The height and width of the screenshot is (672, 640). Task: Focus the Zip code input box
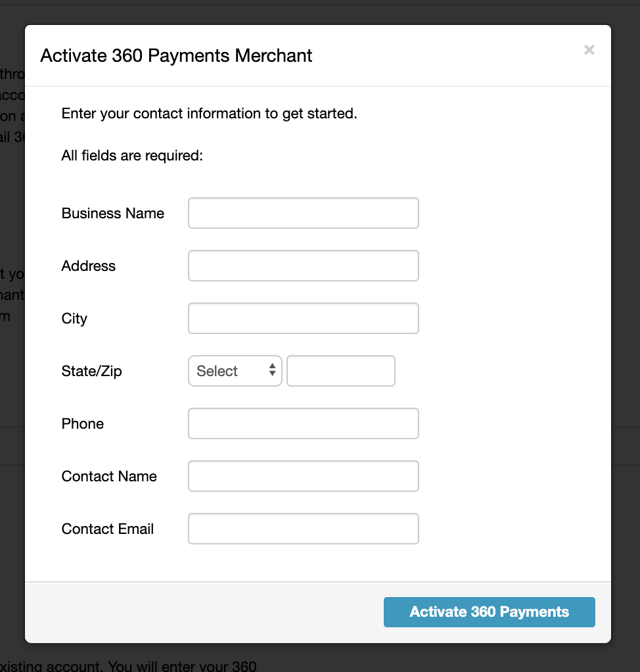point(340,371)
